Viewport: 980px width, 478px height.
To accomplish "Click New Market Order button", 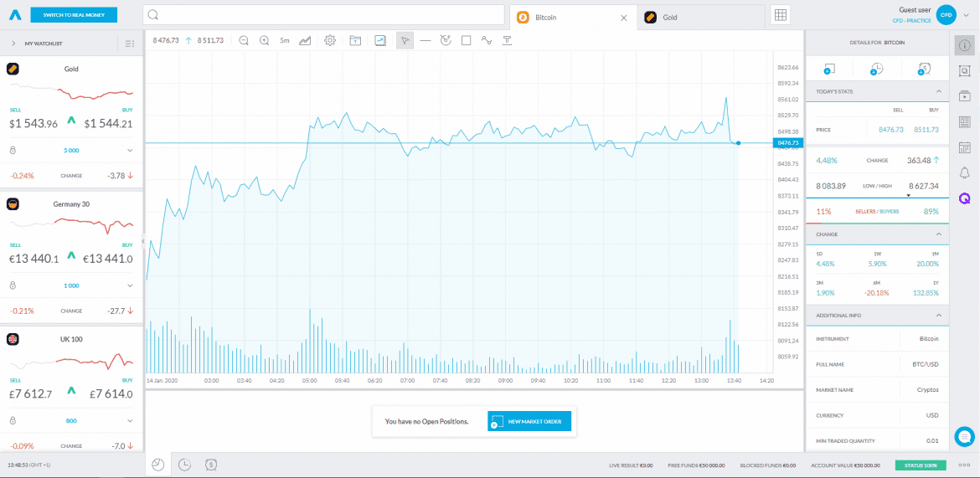I will tap(529, 422).
